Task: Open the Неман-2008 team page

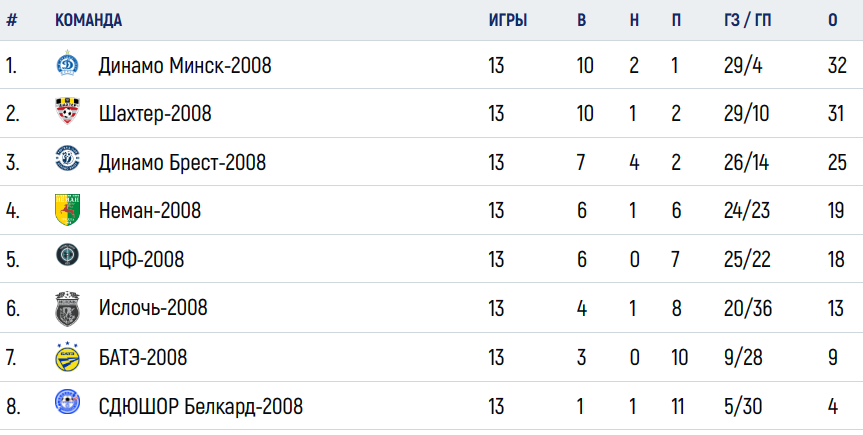Action: point(150,210)
